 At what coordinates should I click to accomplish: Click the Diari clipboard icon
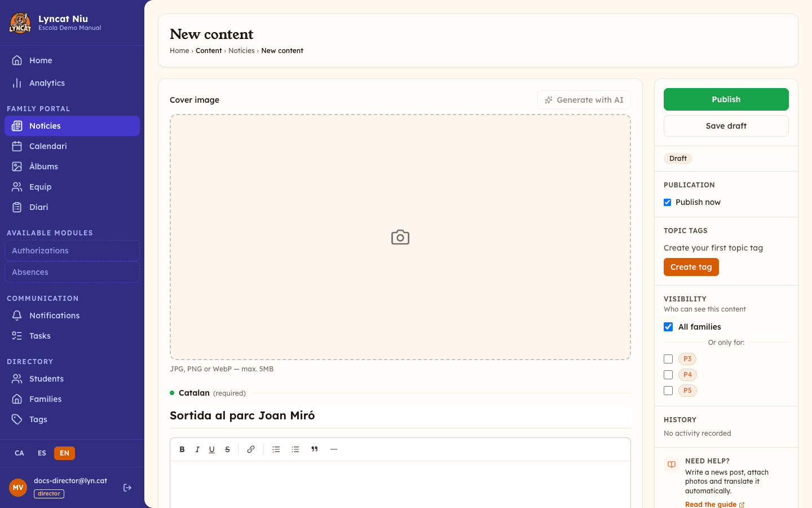coord(17,207)
